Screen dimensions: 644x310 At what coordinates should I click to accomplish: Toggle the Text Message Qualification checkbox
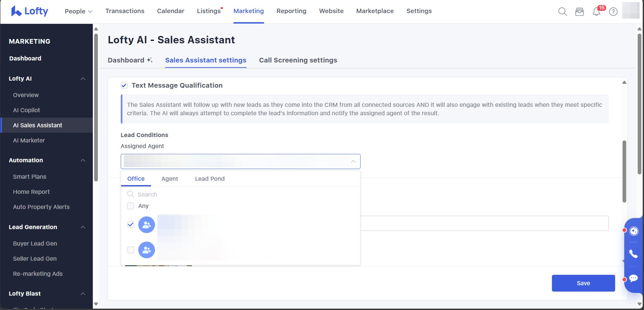coord(124,85)
